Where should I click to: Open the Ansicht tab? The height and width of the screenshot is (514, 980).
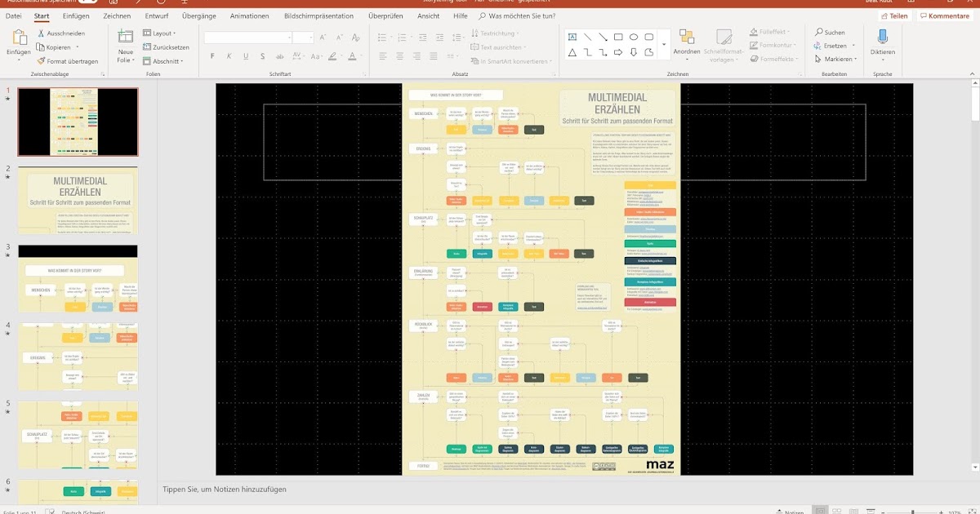pyautogui.click(x=428, y=16)
